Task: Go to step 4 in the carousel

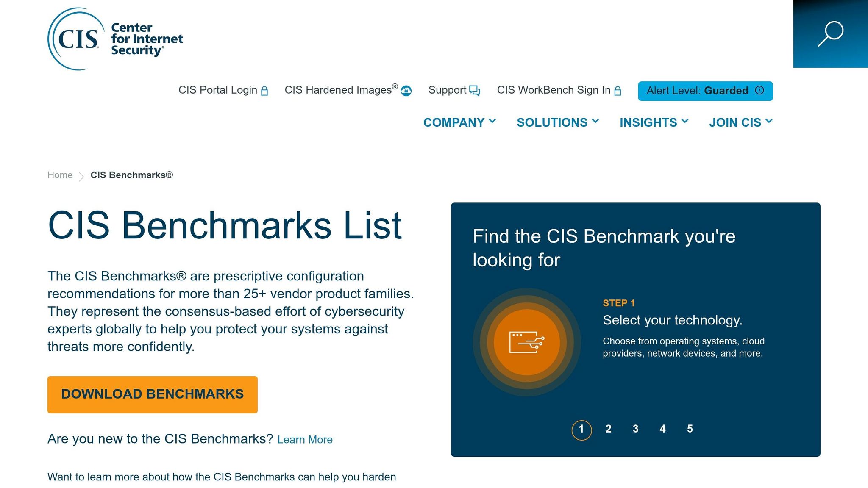Action: pos(663,429)
